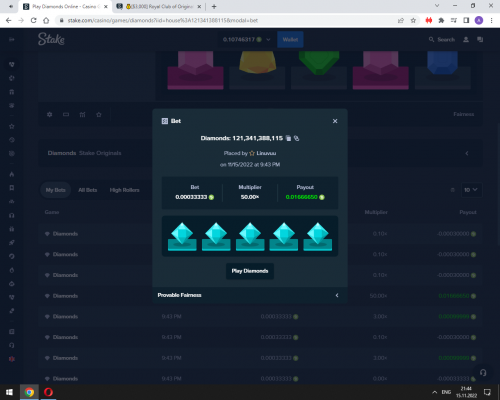500x400 pixels.
Task: Share this page via address bar icon
Action: click(401, 20)
